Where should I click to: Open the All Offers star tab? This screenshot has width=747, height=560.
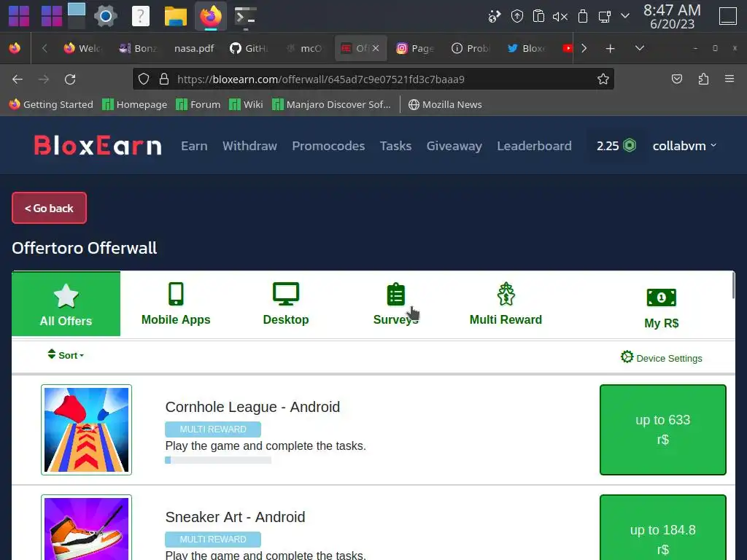click(x=66, y=304)
